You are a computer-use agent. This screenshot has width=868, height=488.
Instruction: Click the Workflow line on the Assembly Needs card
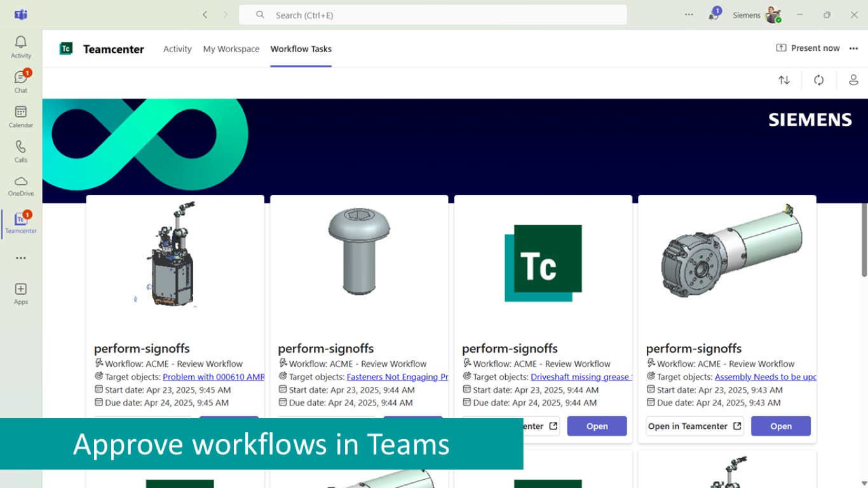click(726, 364)
